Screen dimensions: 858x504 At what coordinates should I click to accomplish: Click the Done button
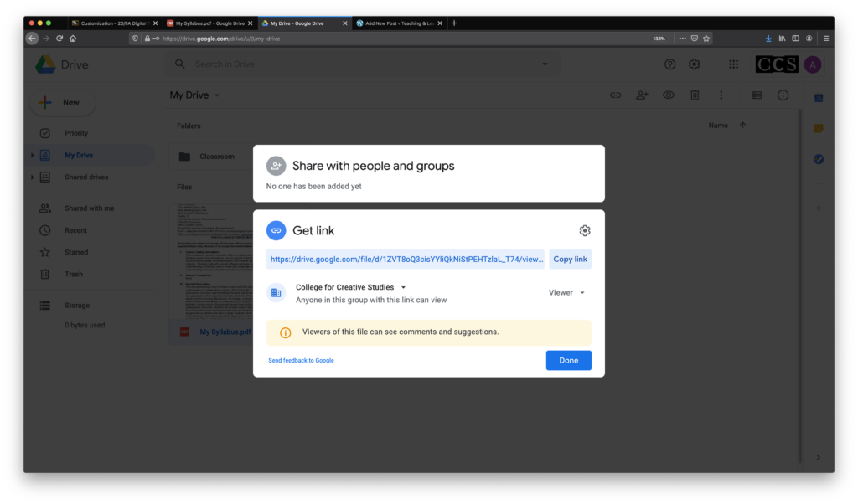(568, 360)
